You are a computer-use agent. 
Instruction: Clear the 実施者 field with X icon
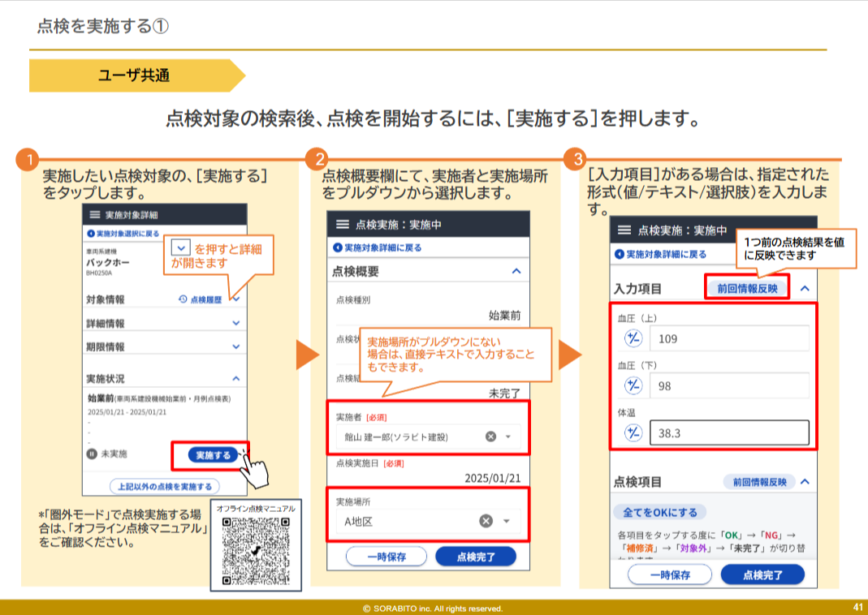pos(490,437)
